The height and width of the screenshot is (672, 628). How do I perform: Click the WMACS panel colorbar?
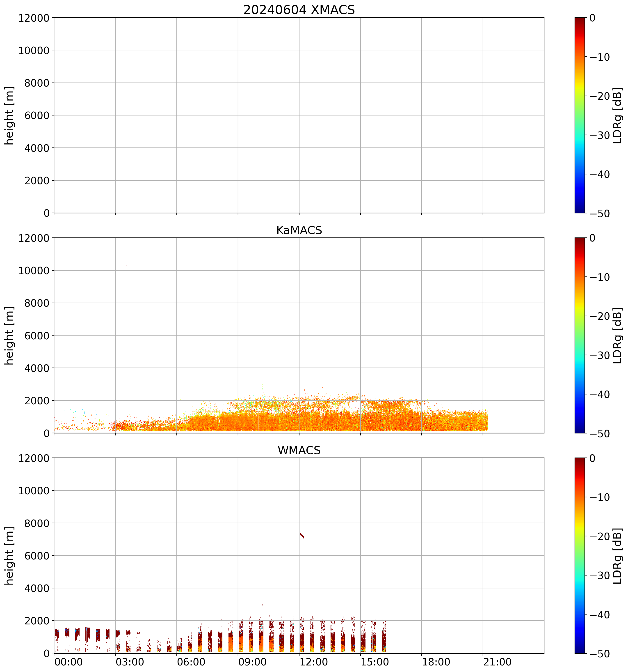point(579,555)
